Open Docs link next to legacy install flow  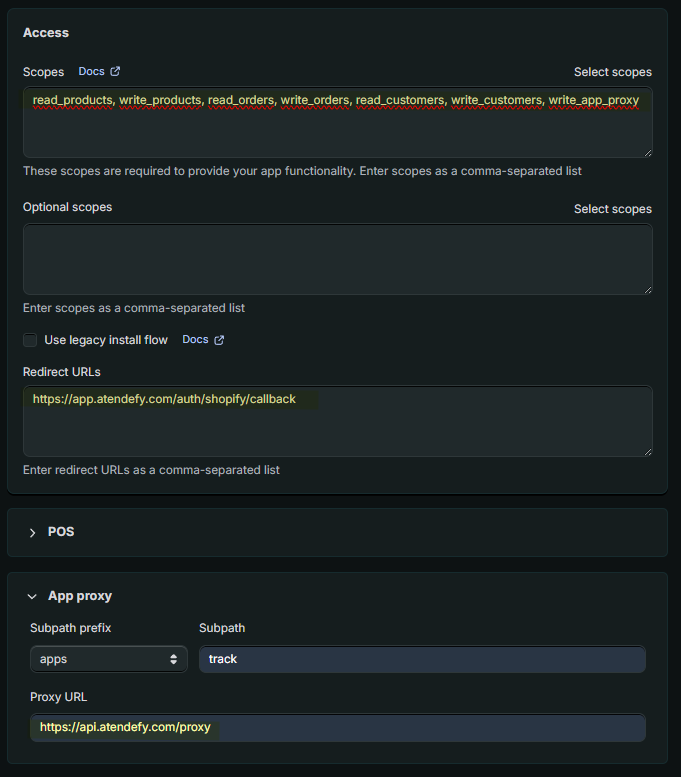click(x=195, y=339)
